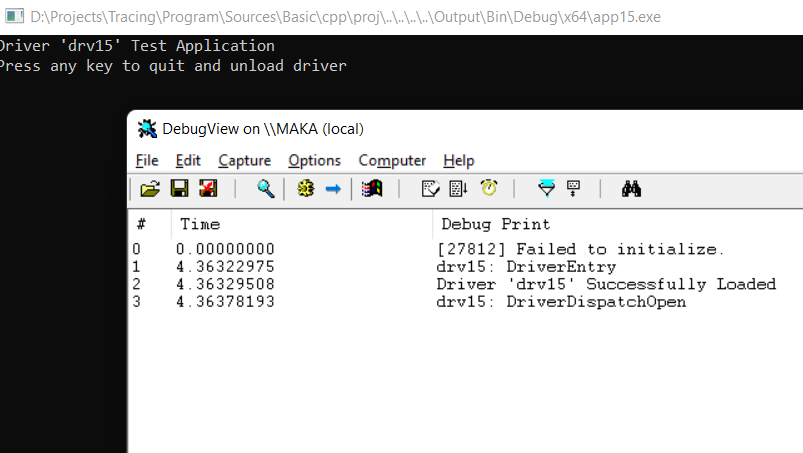
Task: Click the binoculars Find icon
Action: (631, 189)
